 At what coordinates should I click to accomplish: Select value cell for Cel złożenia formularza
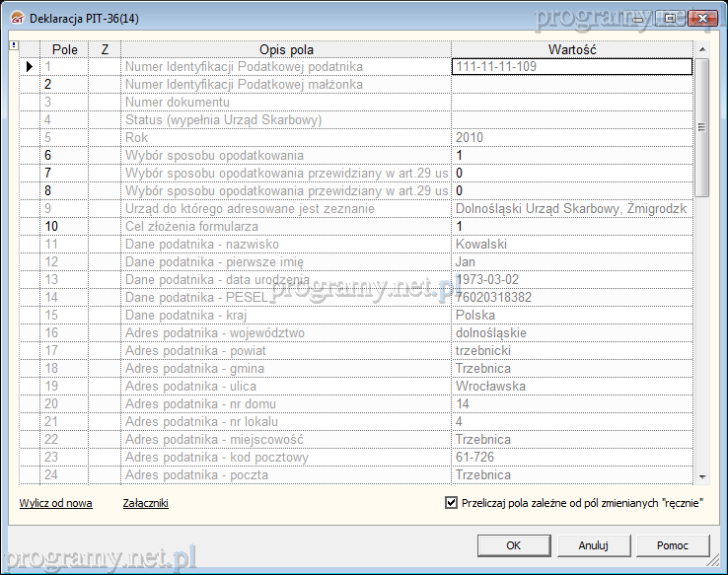coord(571,227)
